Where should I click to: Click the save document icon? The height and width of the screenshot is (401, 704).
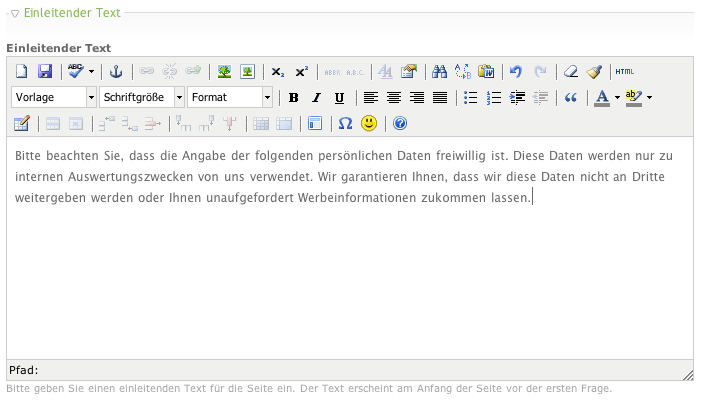pos(44,72)
